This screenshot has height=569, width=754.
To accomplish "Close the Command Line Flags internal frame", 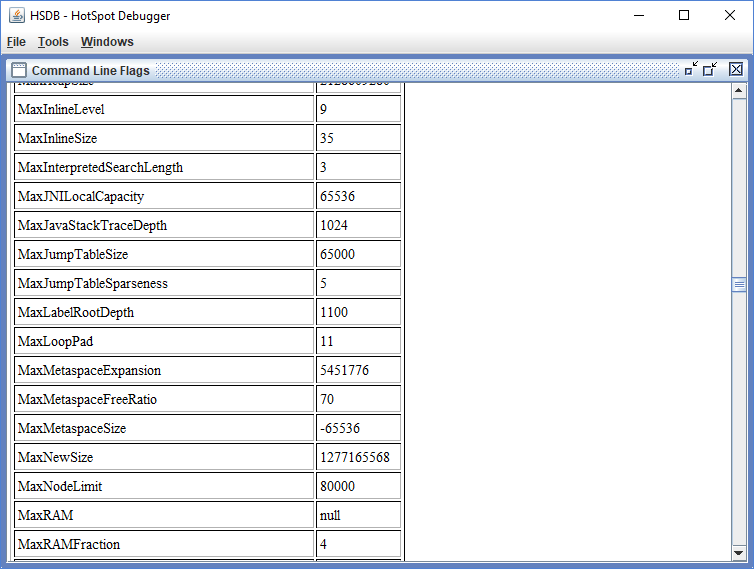I will tap(736, 69).
